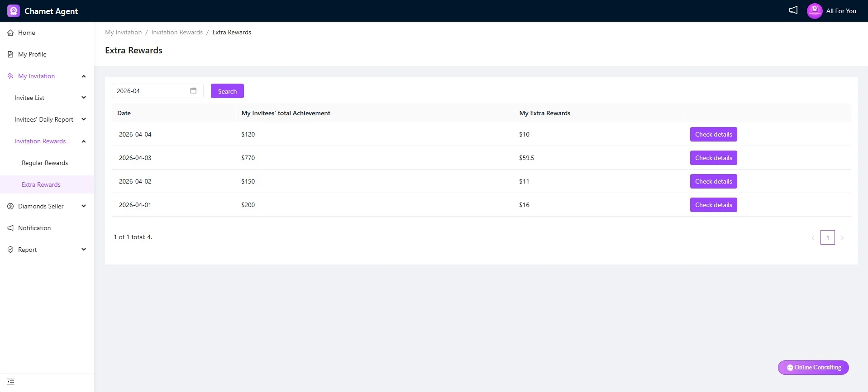Click the Extra Rewards page heading
The width and height of the screenshot is (868, 392).
point(134,50)
